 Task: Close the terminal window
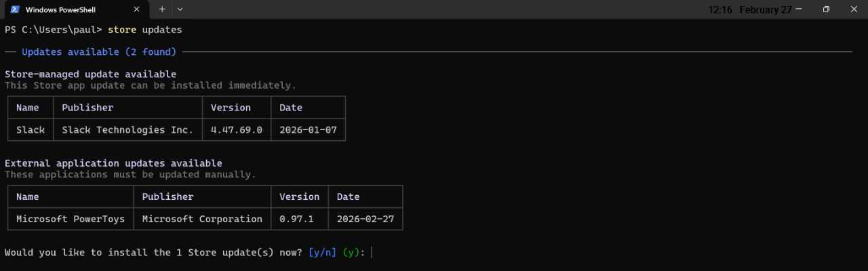coord(853,9)
